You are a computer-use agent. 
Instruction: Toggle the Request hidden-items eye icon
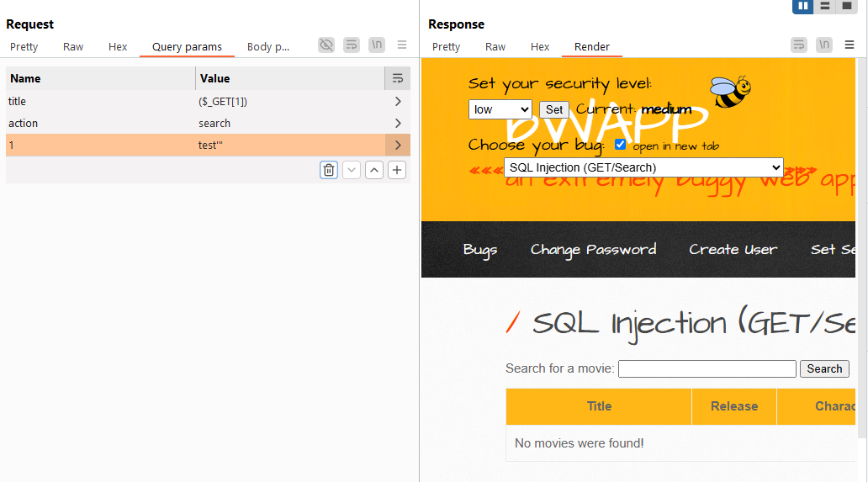coord(326,45)
